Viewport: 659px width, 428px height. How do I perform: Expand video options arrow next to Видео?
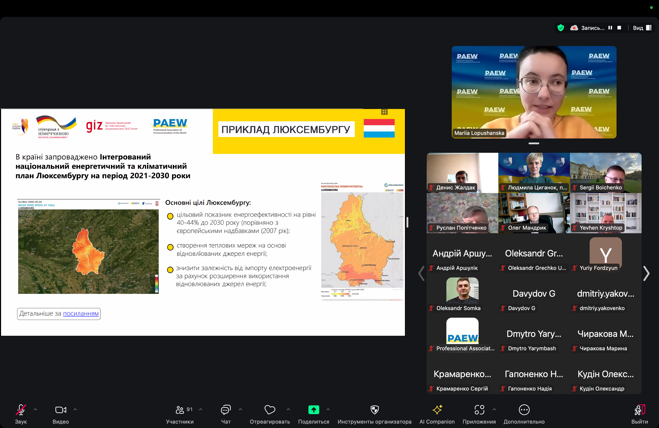click(75, 409)
